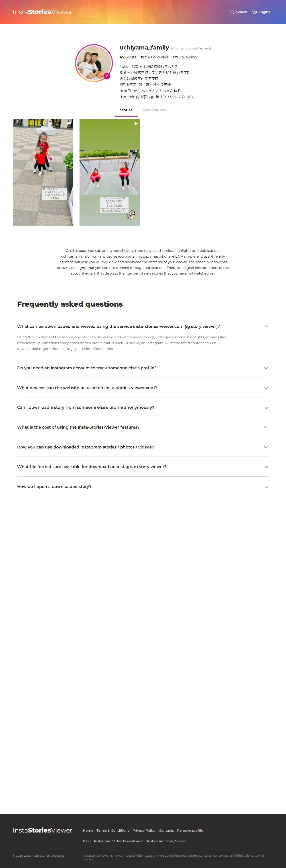Open the uchiyama_family profile avatar
Image resolution: width=286 pixels, height=868 pixels.
coord(94,63)
